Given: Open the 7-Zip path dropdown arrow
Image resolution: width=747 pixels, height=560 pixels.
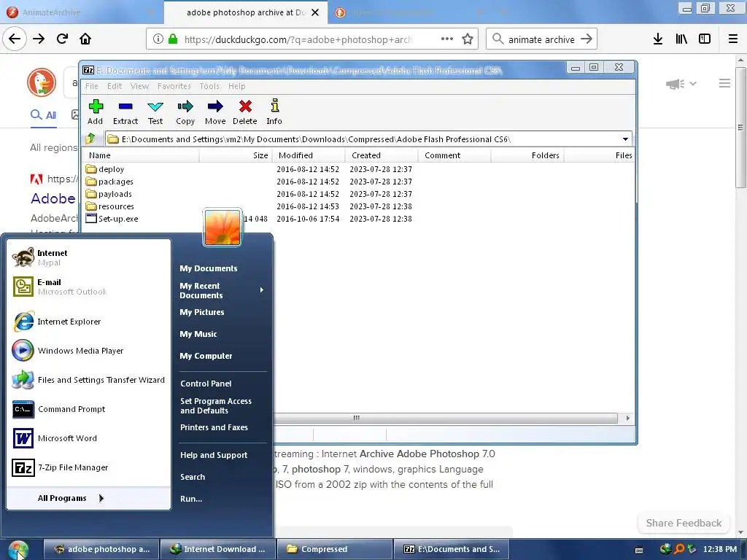Looking at the screenshot, I should [625, 139].
